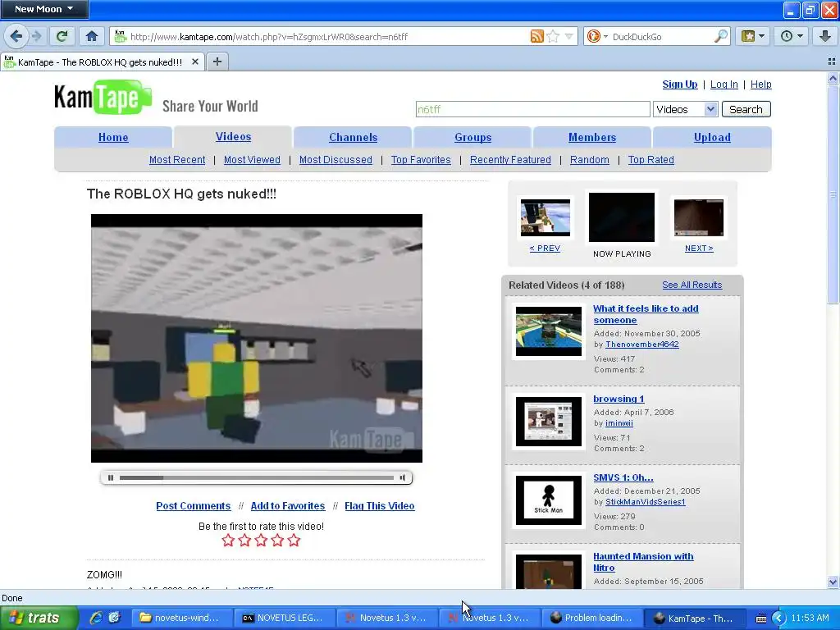840x630 pixels.
Task: Close the KamTape tab with the X
Action: (195, 62)
